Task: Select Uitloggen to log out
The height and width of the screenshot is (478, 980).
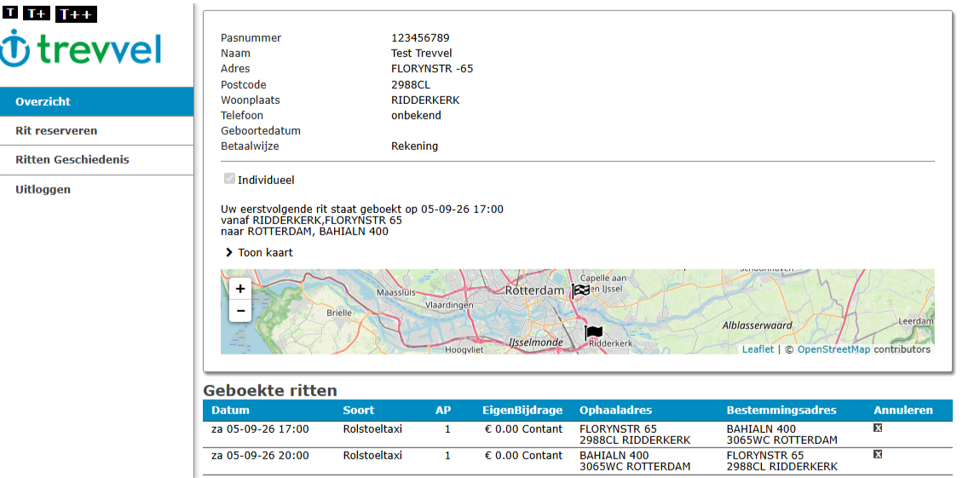Action: pos(97,189)
